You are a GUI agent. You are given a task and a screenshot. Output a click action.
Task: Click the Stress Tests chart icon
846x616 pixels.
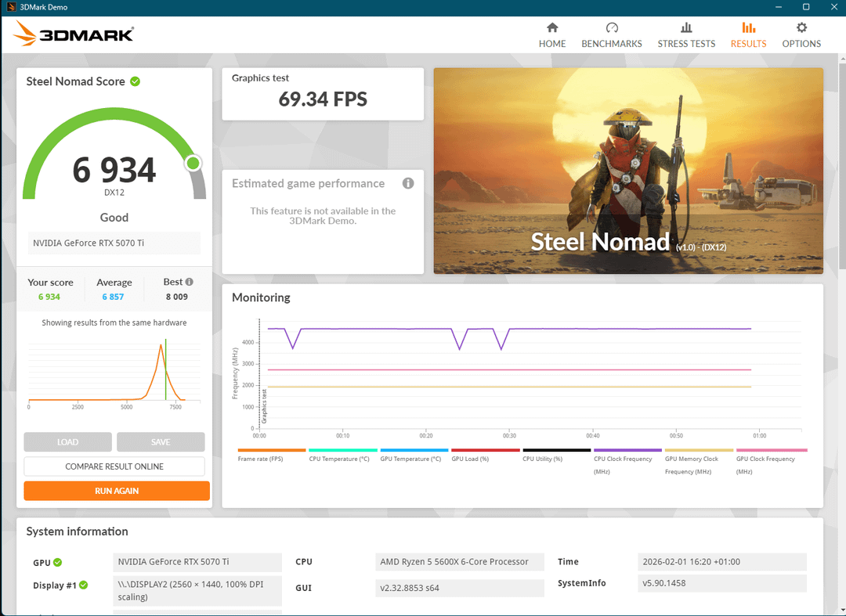pyautogui.click(x=686, y=28)
